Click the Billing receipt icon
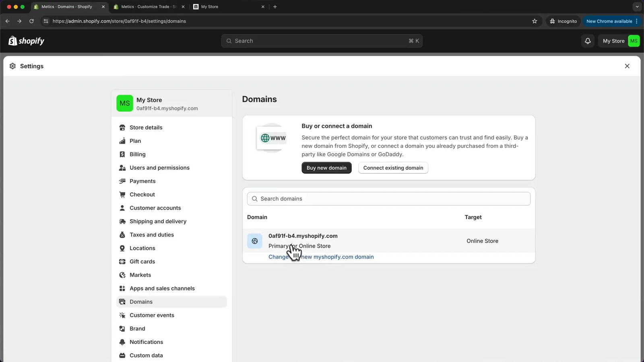 (x=122, y=154)
